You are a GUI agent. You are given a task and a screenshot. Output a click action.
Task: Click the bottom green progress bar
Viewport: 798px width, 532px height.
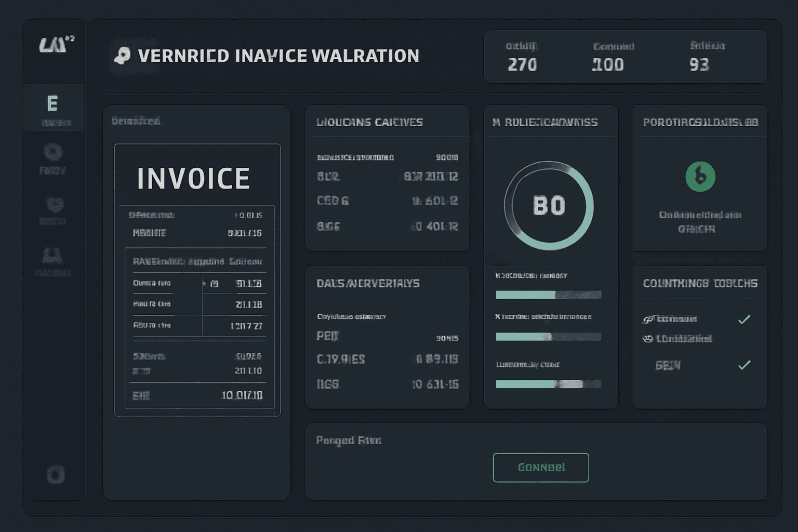click(x=549, y=384)
